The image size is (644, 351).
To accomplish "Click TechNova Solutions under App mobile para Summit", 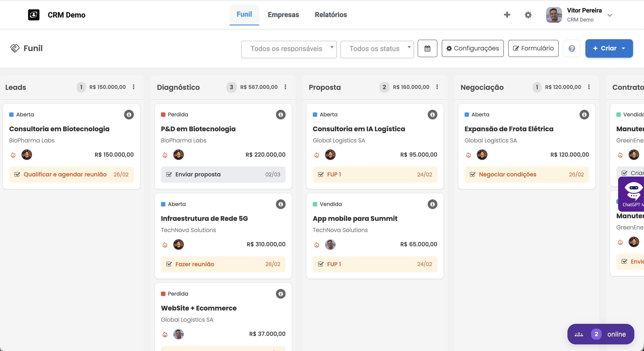I will pos(340,230).
